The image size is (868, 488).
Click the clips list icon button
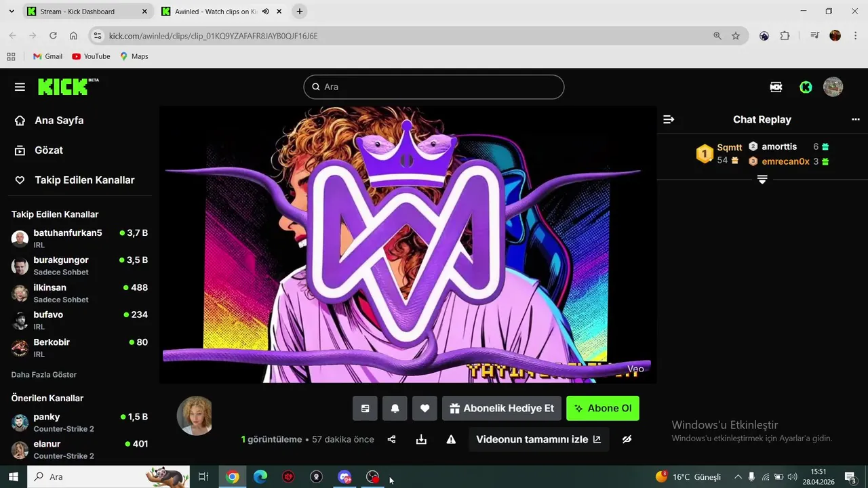[x=365, y=409]
